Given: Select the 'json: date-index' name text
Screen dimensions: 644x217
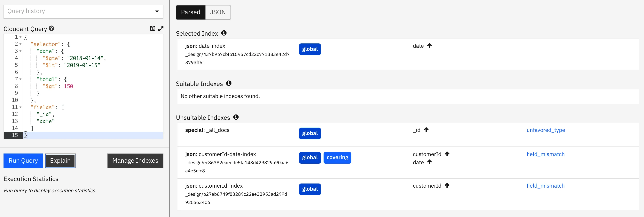Looking at the screenshot, I should (x=205, y=46).
